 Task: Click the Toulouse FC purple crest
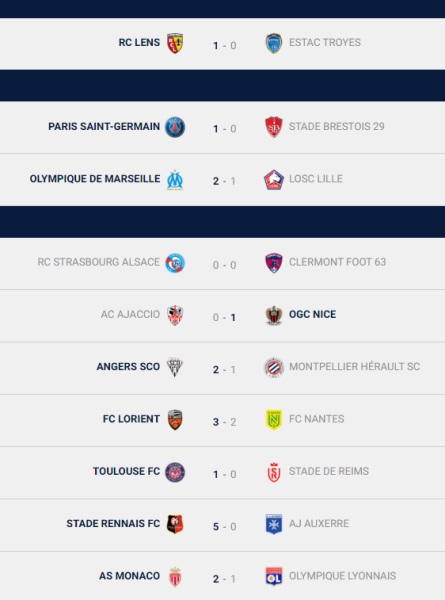[x=175, y=472]
